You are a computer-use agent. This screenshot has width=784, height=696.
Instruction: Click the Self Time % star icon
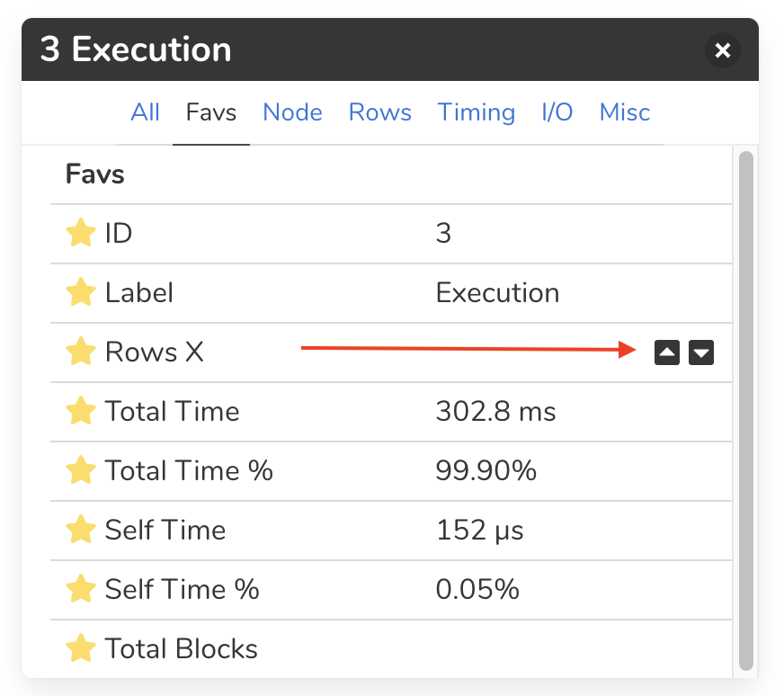coord(81,588)
